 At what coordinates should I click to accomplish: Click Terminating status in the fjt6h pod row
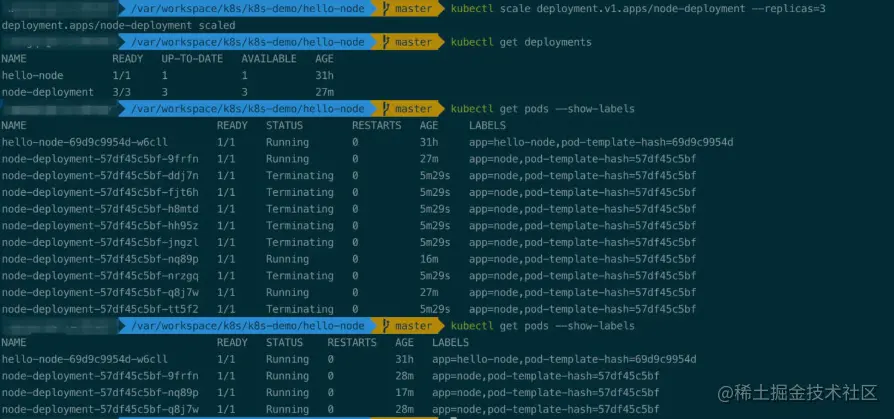pos(299,192)
